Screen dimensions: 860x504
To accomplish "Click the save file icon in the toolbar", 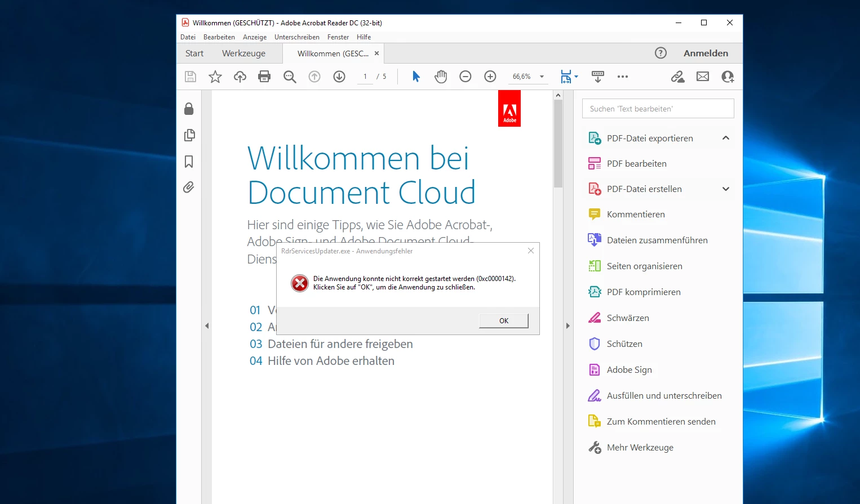I will (190, 77).
